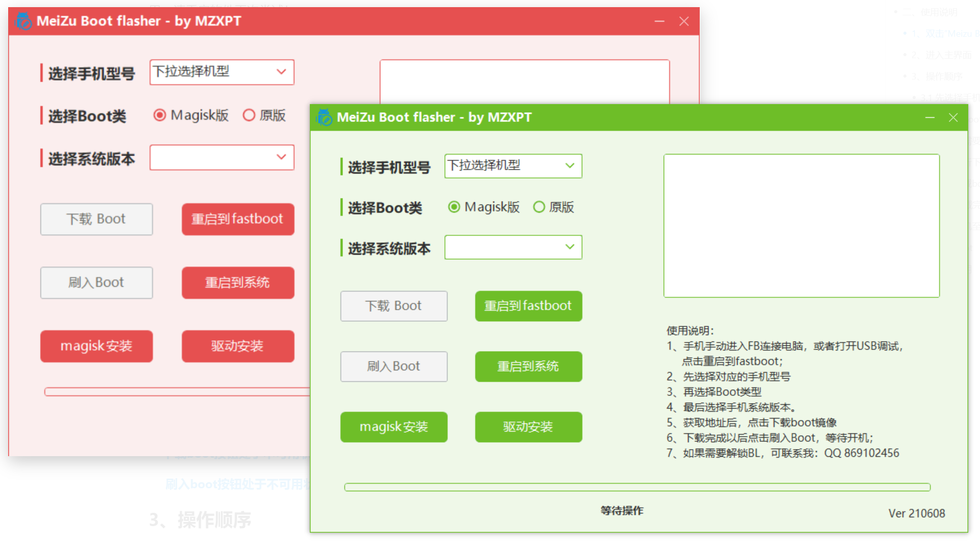Image resolution: width=980 pixels, height=547 pixels.
Task: Click the log output box in the green window
Action: (801, 226)
